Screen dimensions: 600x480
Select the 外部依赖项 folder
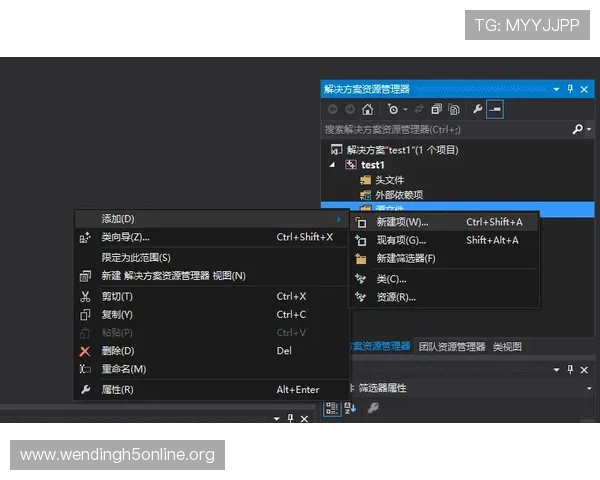point(399,195)
